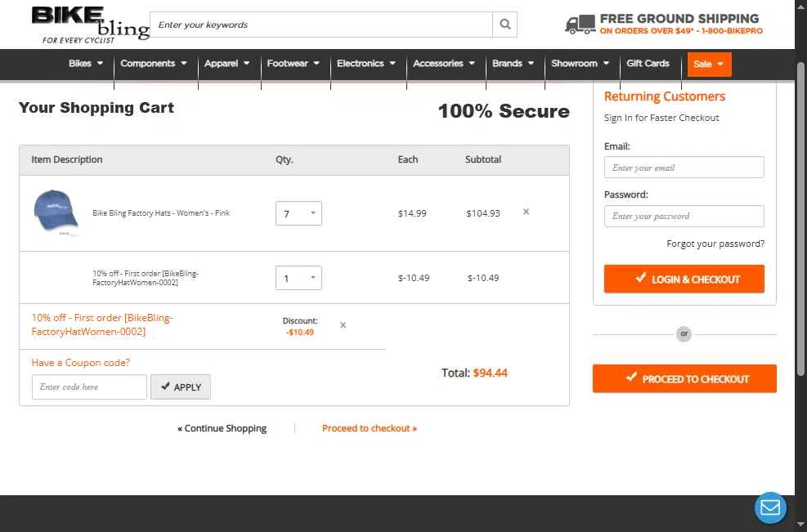Expand the Accessories menu

click(x=444, y=63)
